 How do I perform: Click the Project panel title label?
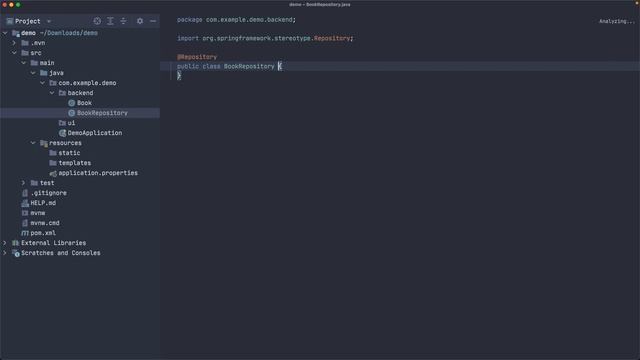point(28,21)
